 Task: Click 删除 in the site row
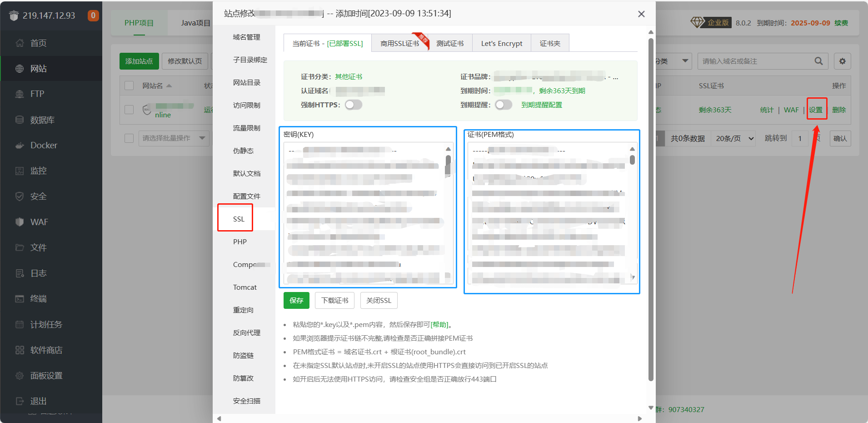click(x=839, y=110)
